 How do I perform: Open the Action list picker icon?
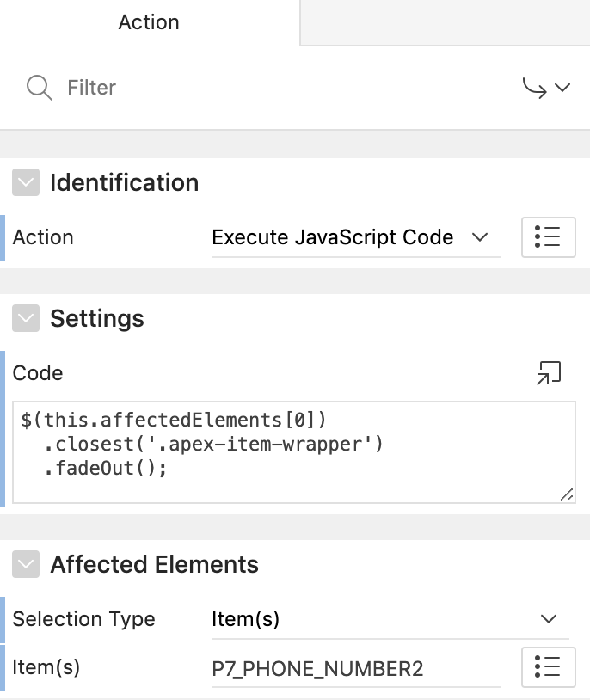click(x=548, y=237)
